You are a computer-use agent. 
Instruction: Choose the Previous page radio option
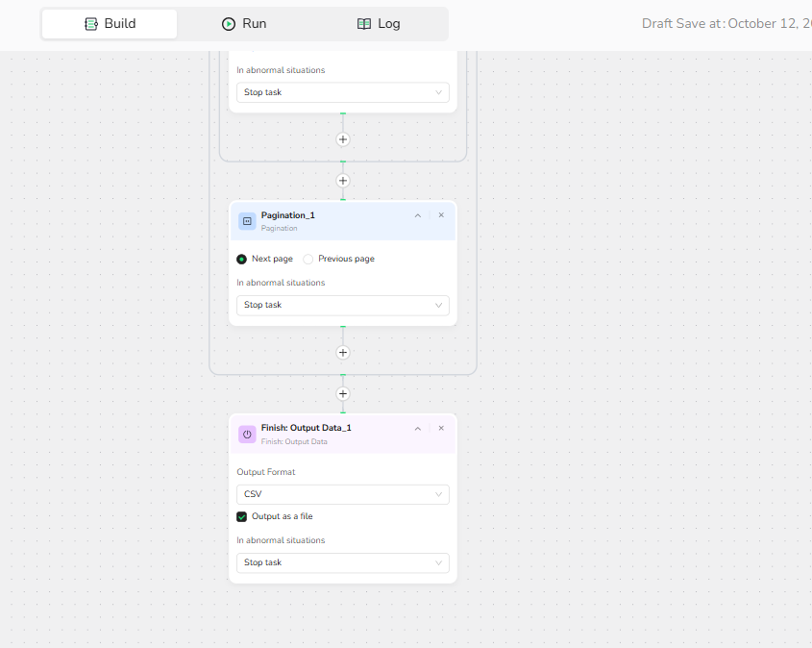click(x=308, y=259)
